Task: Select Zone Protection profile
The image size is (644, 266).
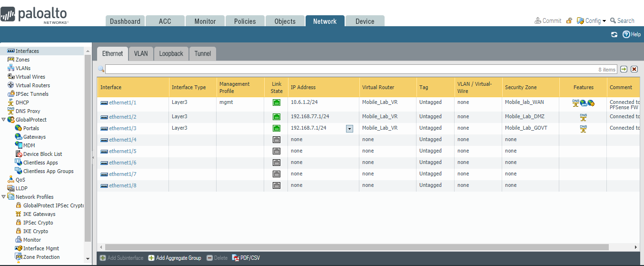Action: (x=41, y=257)
